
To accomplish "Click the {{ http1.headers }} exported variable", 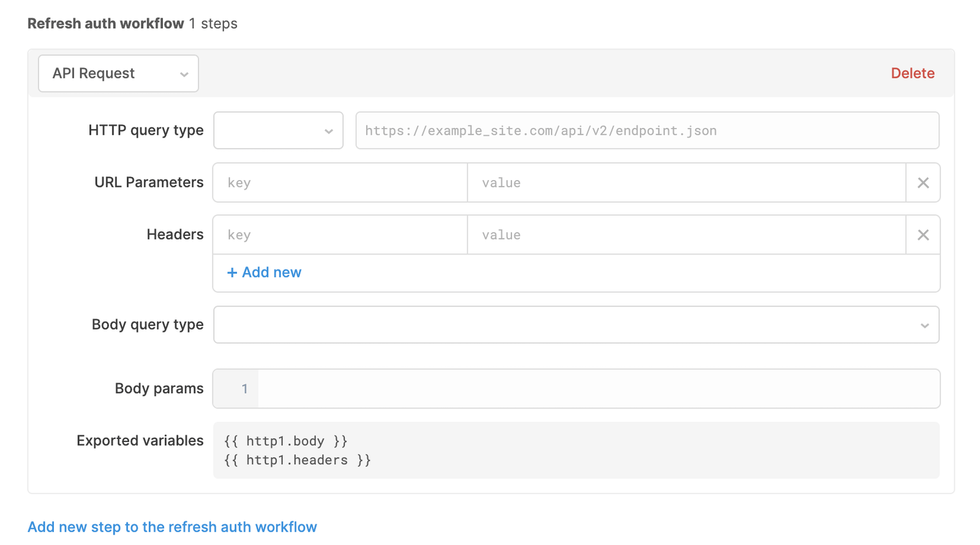I will pyautogui.click(x=298, y=460).
